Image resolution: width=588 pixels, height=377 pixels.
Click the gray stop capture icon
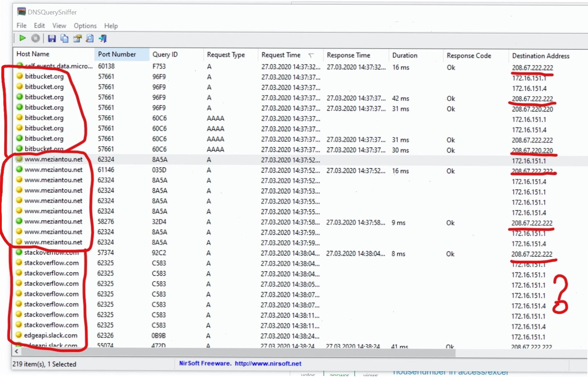(35, 38)
